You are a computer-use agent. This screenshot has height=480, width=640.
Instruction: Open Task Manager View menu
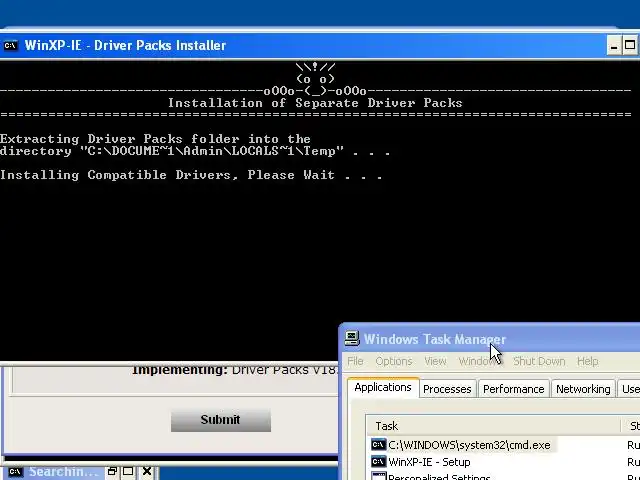tap(435, 361)
